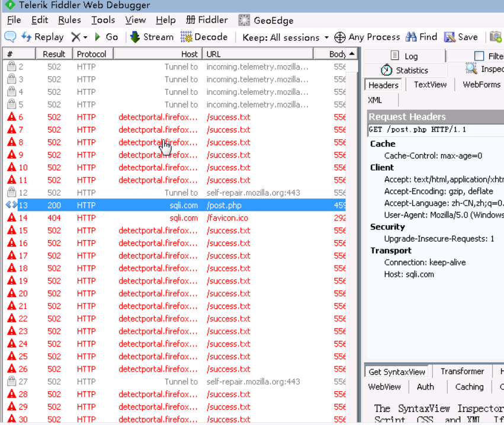504x425 pixels.
Task: Sort by the URL column header
Action: 258,54
